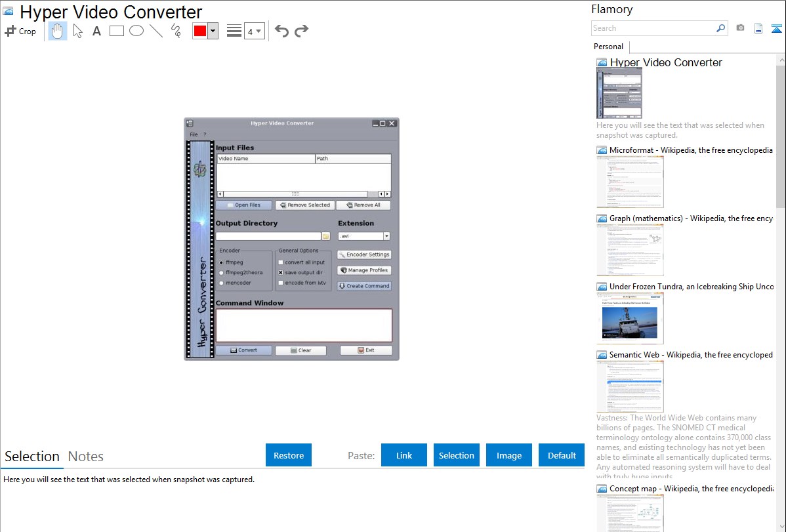
Task: Pick the rectangle shape tool
Action: [116, 31]
